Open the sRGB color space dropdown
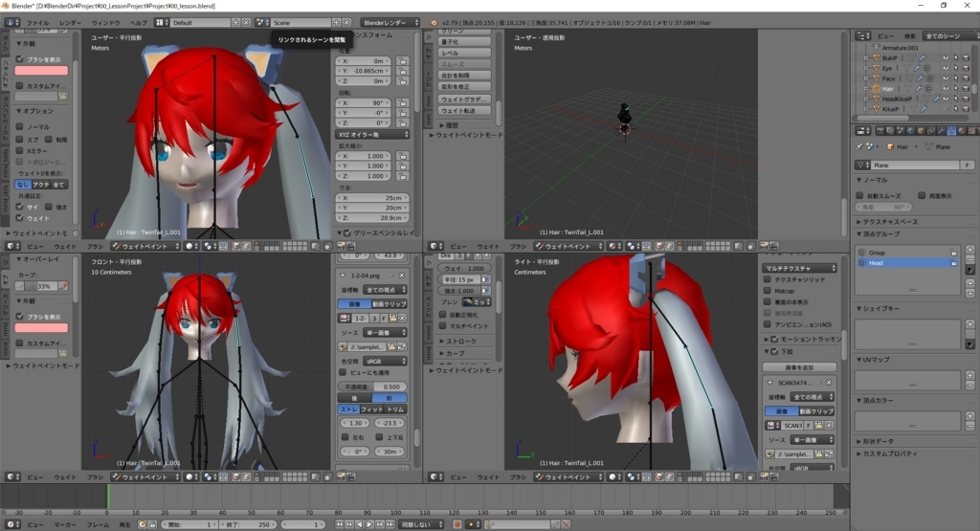Viewport: 980px width, 531px height. 385,361
